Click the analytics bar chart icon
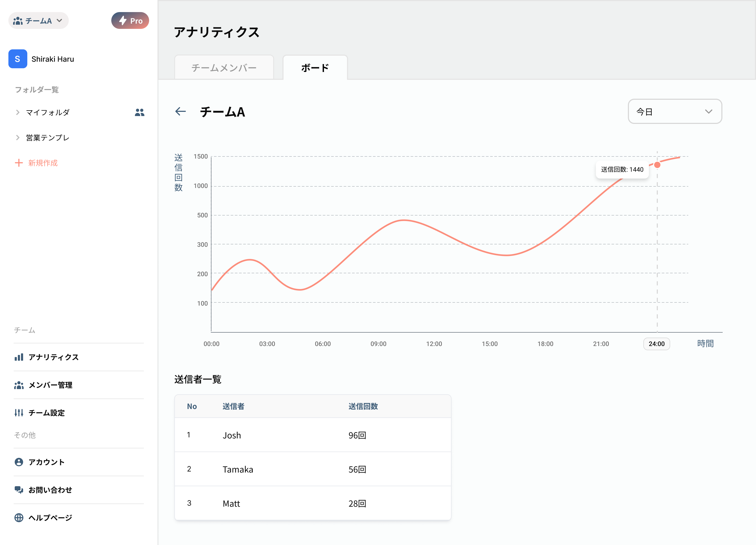Image resolution: width=756 pixels, height=545 pixels. 19,357
